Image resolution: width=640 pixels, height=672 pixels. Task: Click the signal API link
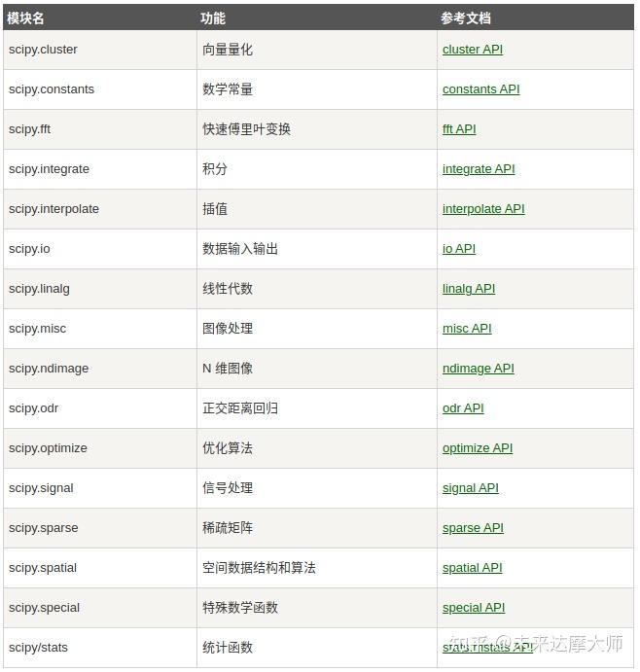click(470, 488)
